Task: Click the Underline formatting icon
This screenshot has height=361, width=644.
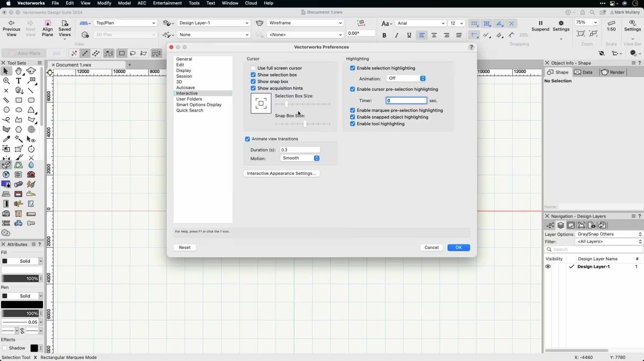Action: tap(409, 35)
